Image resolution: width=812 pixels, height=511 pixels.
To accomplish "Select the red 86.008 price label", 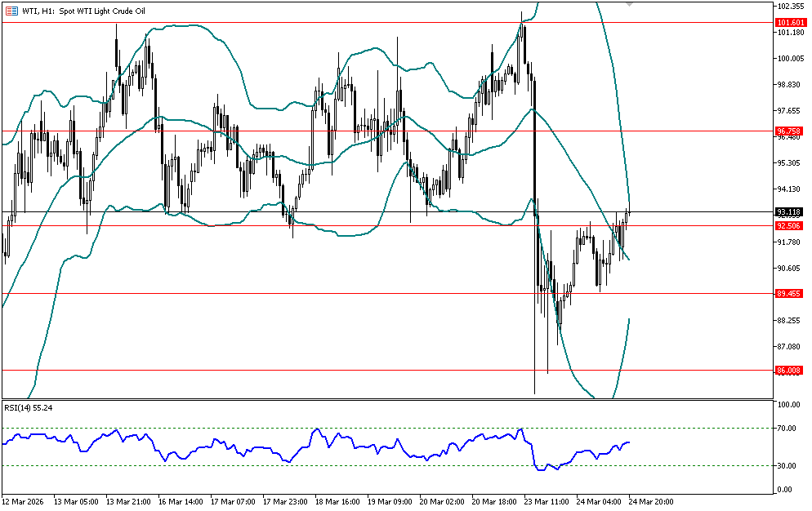I will [789, 371].
